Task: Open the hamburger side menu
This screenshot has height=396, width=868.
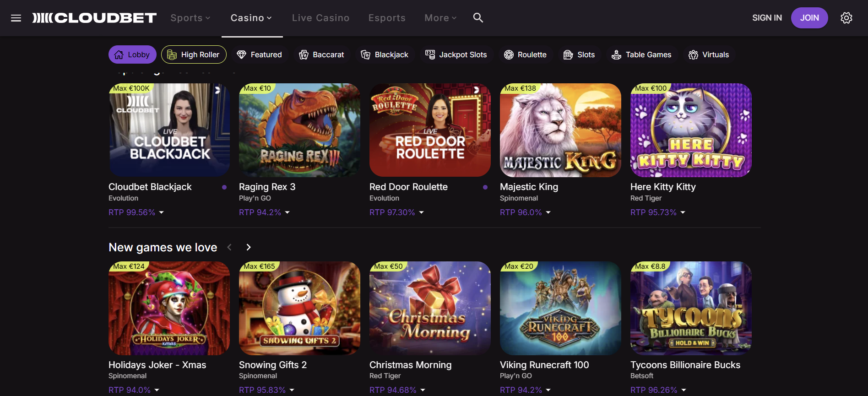Action: click(x=16, y=18)
